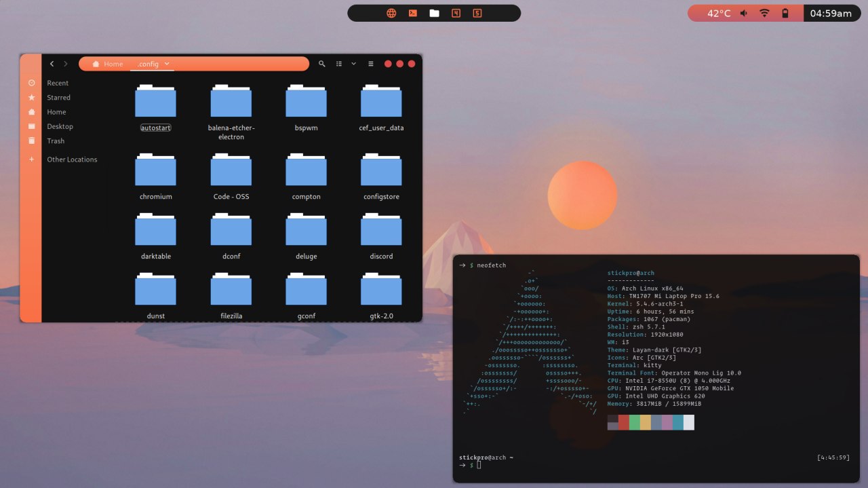Screen dimensions: 868x488
Task: Click the Memory line in neofetch output
Action: point(654,404)
